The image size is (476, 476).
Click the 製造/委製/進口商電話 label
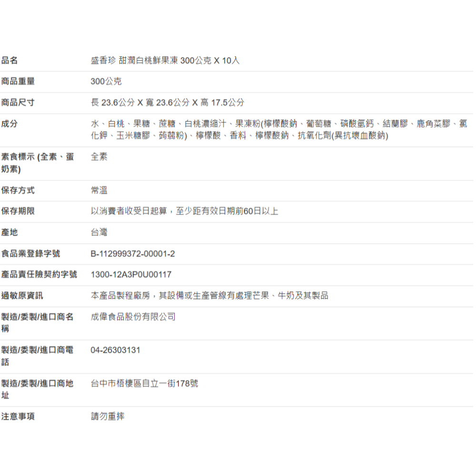(37, 356)
